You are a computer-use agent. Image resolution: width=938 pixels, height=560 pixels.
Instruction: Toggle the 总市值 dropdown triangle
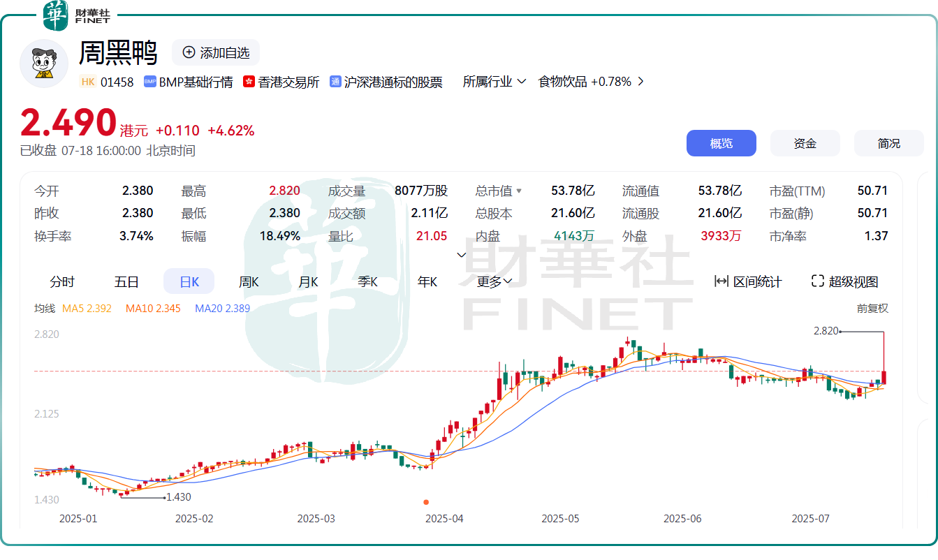click(519, 191)
